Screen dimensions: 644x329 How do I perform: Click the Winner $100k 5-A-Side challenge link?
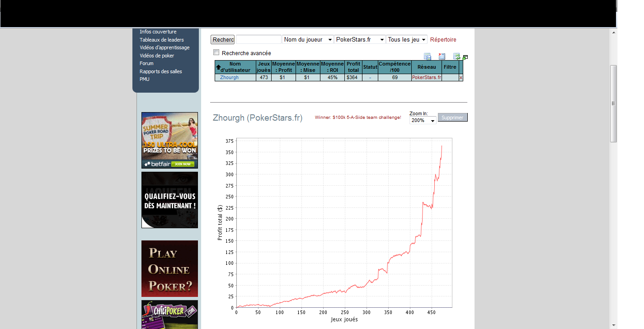[x=358, y=117]
